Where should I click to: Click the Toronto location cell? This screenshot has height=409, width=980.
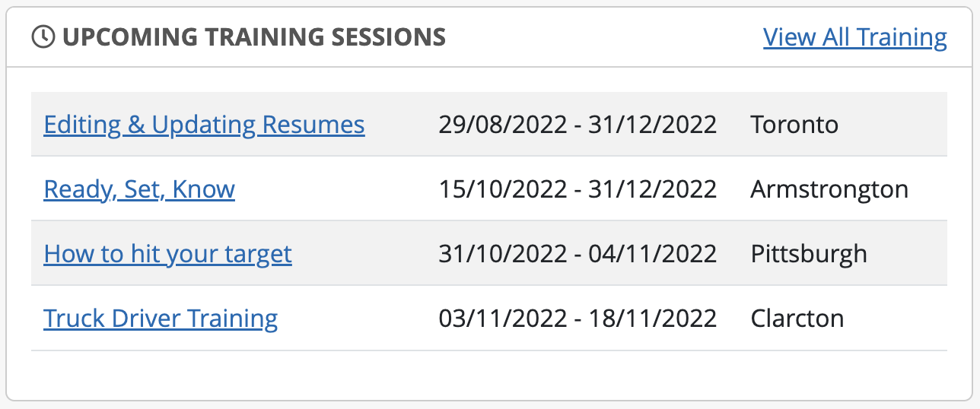[794, 124]
